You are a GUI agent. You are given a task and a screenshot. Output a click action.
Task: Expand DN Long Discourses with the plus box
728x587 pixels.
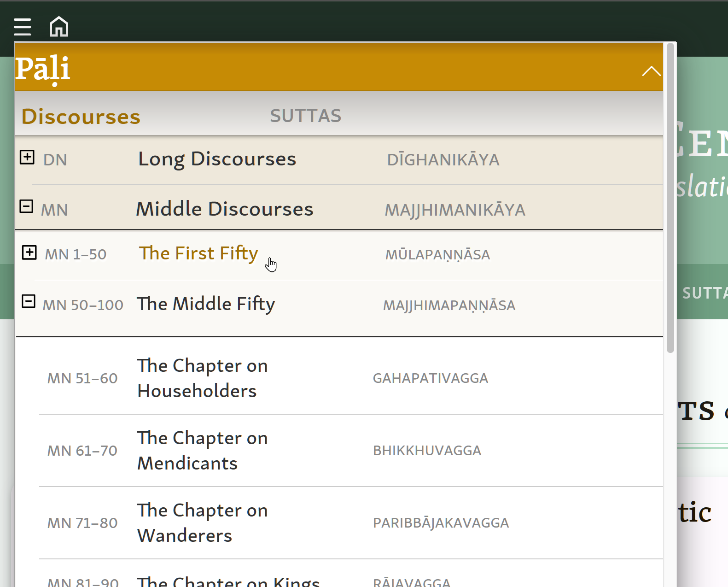[x=27, y=157]
